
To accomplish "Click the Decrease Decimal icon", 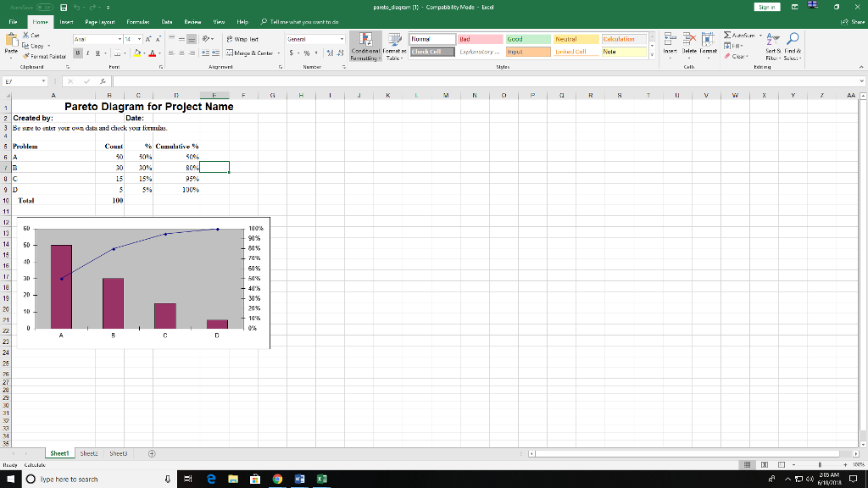I will pos(340,53).
